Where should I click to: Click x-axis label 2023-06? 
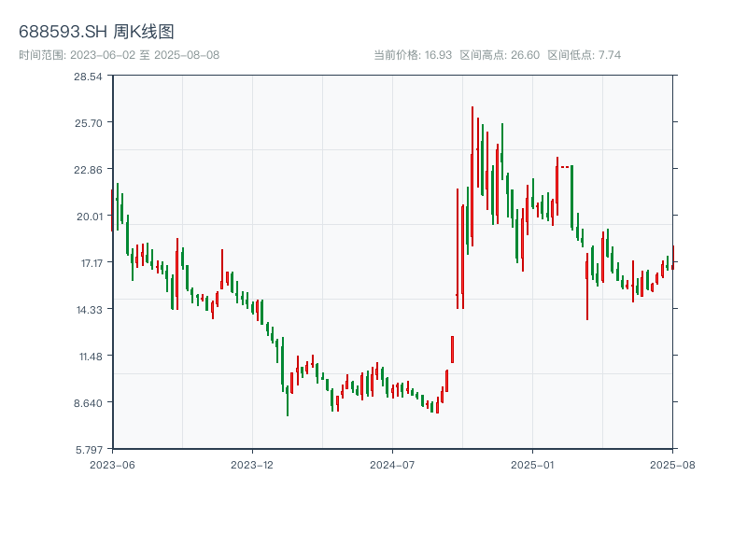[x=112, y=465]
